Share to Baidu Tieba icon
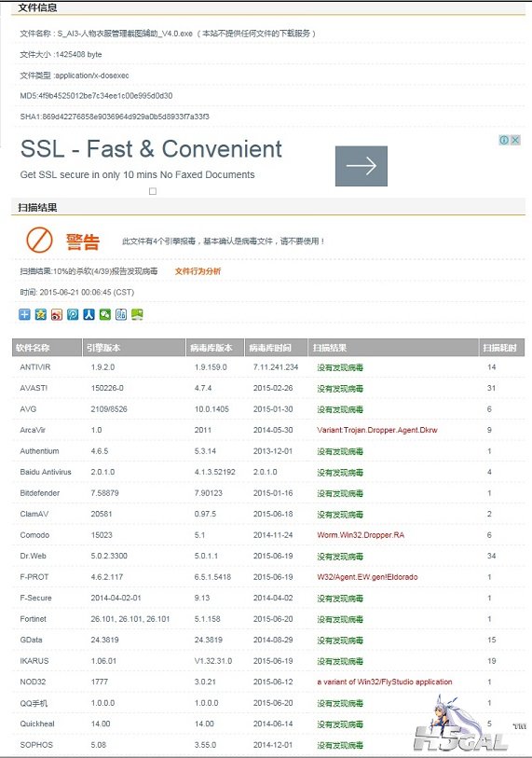Image resolution: width=532 pixels, height=758 pixels. click(x=121, y=315)
